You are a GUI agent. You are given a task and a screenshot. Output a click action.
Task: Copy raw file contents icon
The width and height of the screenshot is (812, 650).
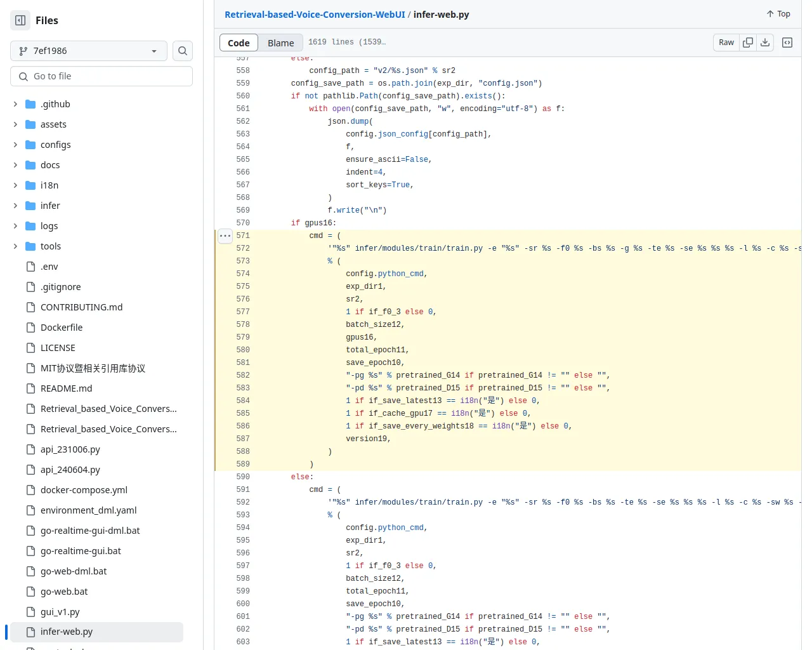(748, 43)
